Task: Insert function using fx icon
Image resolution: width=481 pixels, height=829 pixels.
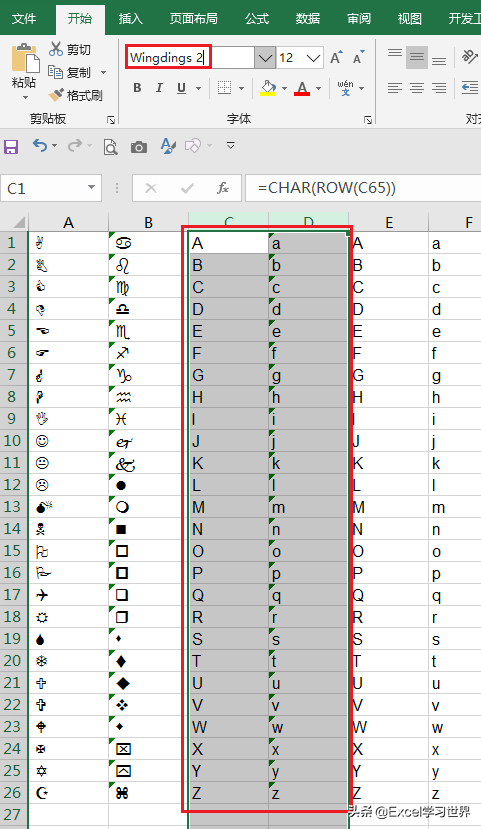Action: click(223, 188)
